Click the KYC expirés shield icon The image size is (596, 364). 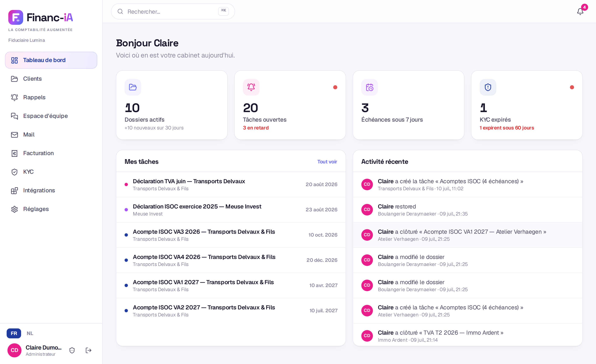[488, 87]
